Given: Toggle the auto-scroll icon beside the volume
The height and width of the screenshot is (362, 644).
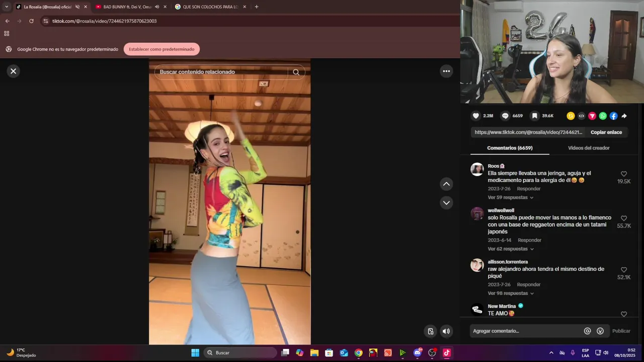Looking at the screenshot, I should tap(431, 331).
